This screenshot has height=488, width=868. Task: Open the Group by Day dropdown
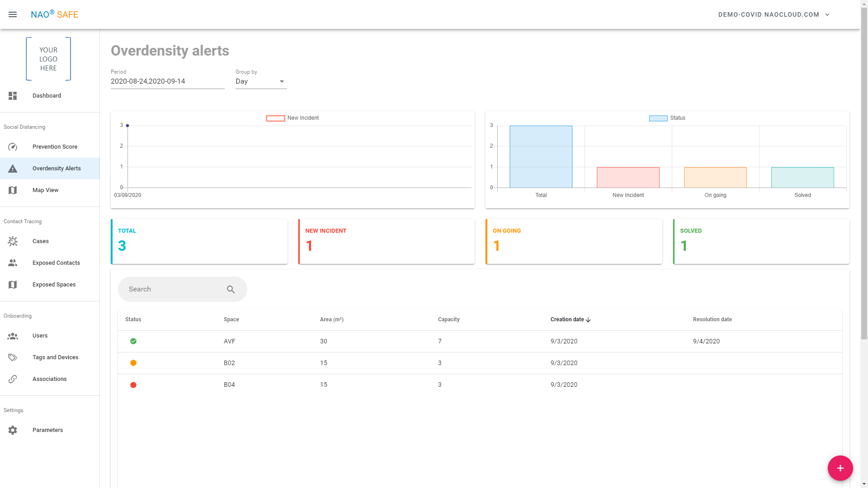261,81
